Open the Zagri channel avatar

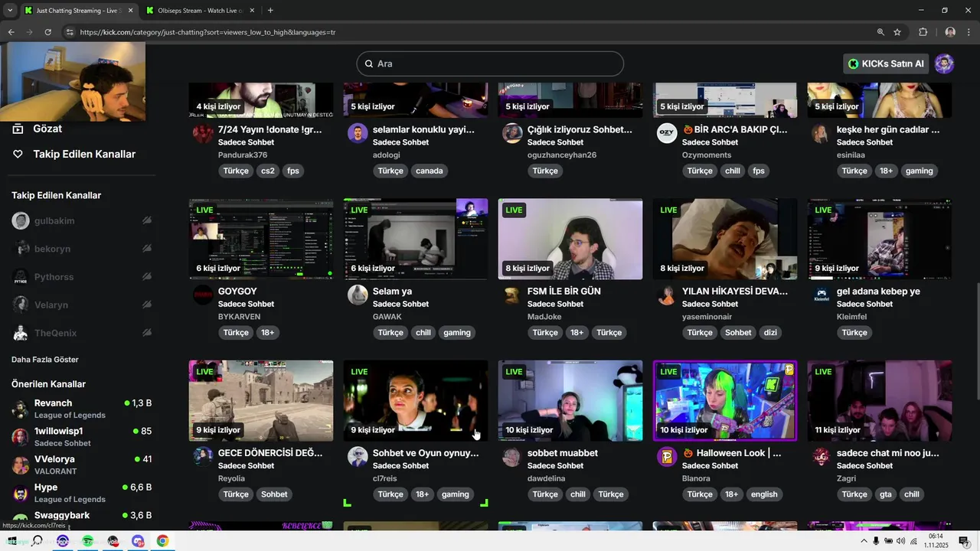click(822, 457)
